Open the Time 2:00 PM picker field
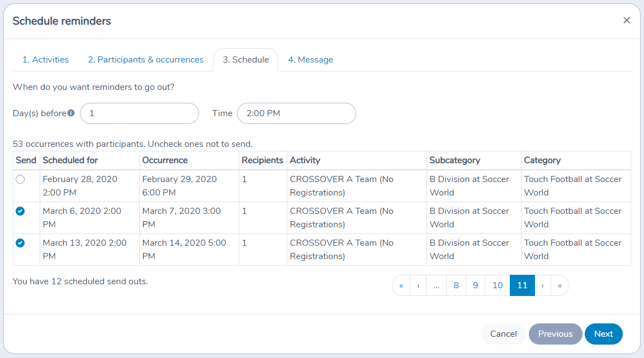 tap(296, 113)
